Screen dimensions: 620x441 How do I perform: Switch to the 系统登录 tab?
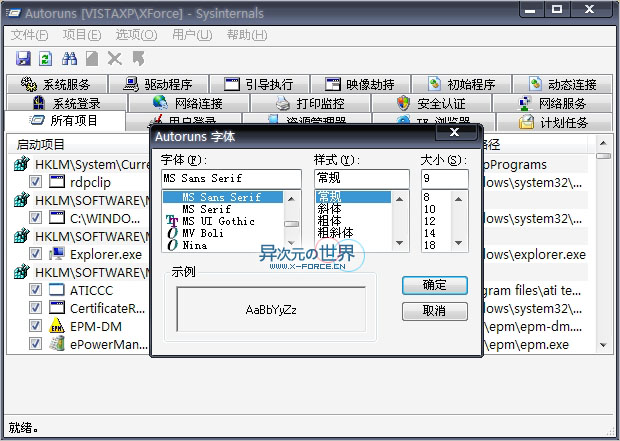click(x=67, y=103)
